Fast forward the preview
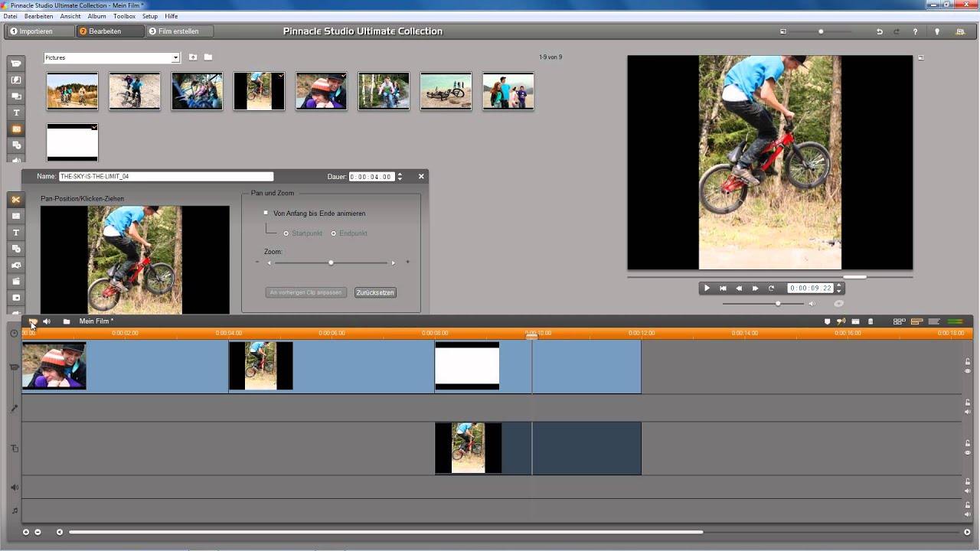Image resolution: width=980 pixels, height=551 pixels. tap(755, 289)
